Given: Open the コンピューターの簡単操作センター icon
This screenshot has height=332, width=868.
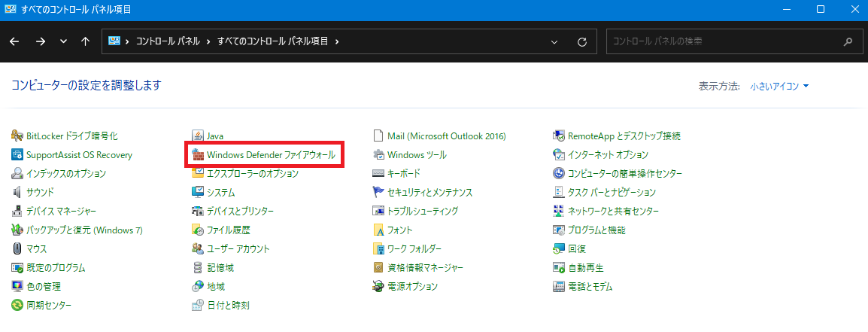Looking at the screenshot, I should [559, 173].
